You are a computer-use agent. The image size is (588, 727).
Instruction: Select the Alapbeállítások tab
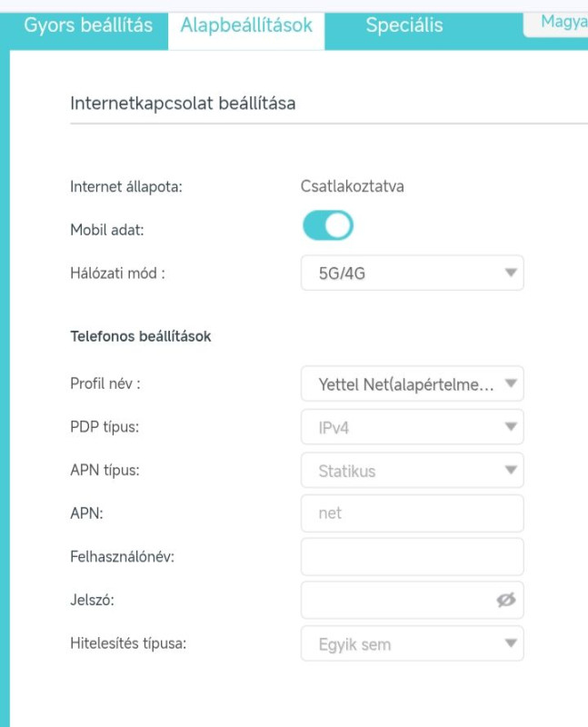pyautogui.click(x=246, y=25)
